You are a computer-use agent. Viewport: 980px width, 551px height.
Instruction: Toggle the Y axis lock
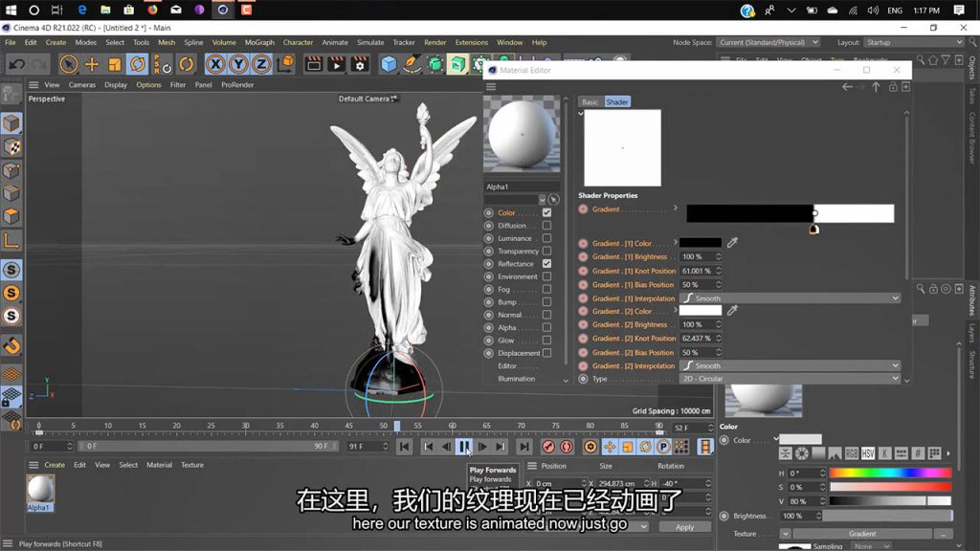click(x=238, y=64)
